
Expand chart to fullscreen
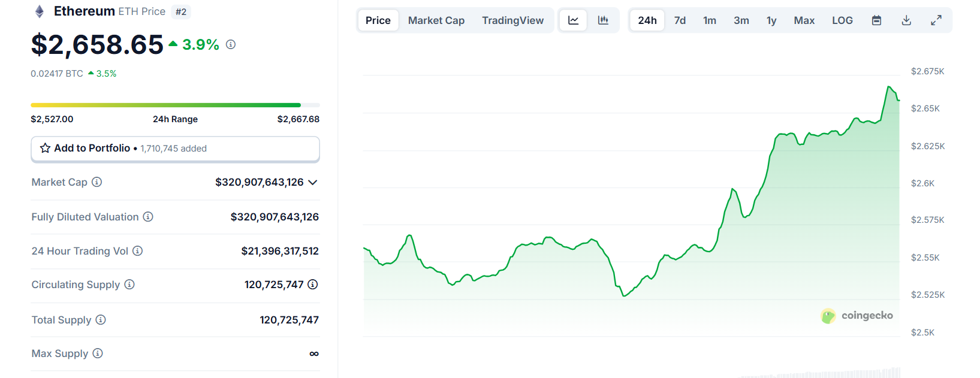pyautogui.click(x=936, y=20)
